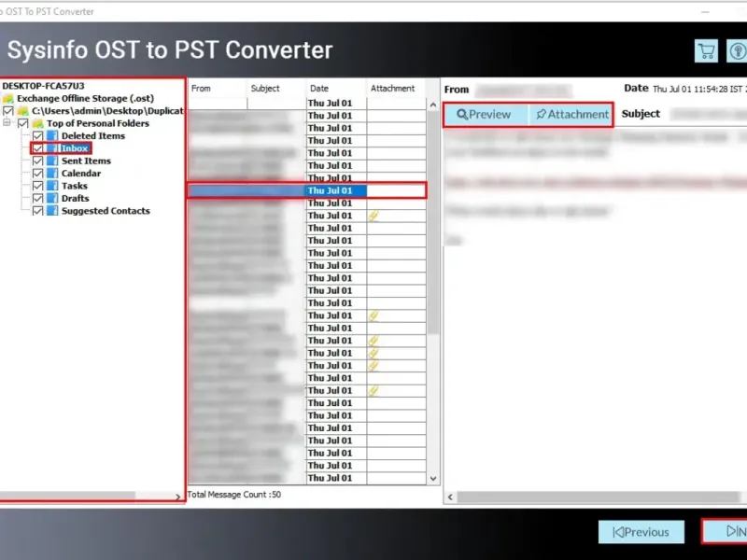The height and width of the screenshot is (560, 747).
Task: Open the shopping cart purchase icon
Action: click(706, 50)
